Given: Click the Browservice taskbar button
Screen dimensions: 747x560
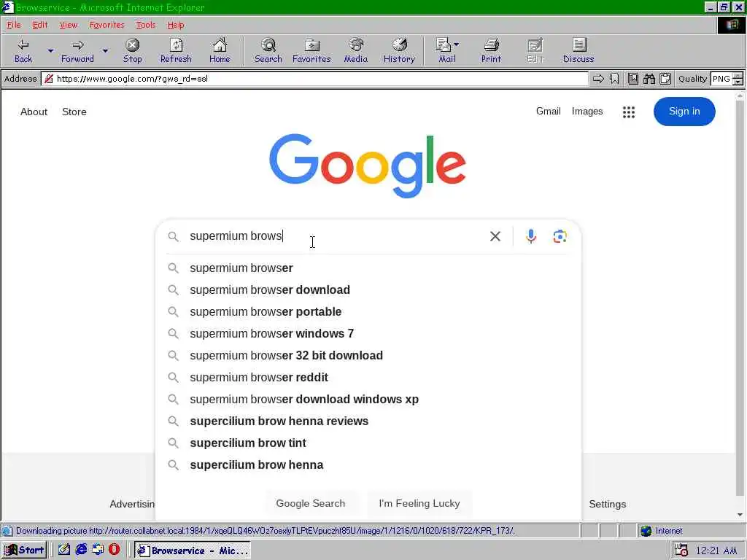Looking at the screenshot, I should coord(193,551).
